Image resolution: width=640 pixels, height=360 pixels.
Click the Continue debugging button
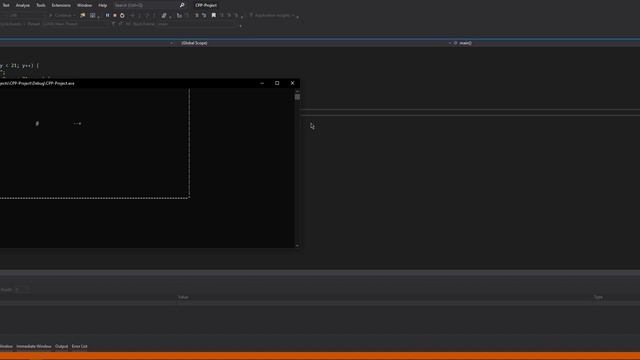62,16
